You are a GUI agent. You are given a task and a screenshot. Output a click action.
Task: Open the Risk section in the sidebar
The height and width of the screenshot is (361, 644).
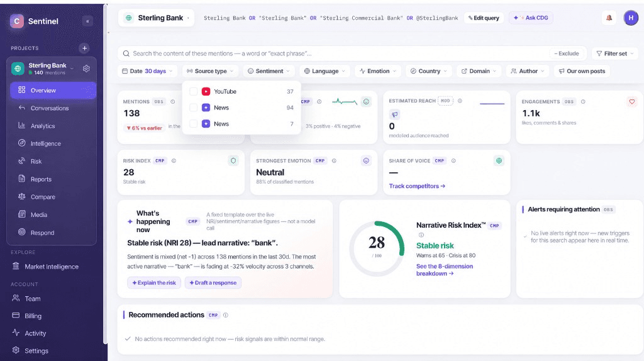tap(53, 162)
